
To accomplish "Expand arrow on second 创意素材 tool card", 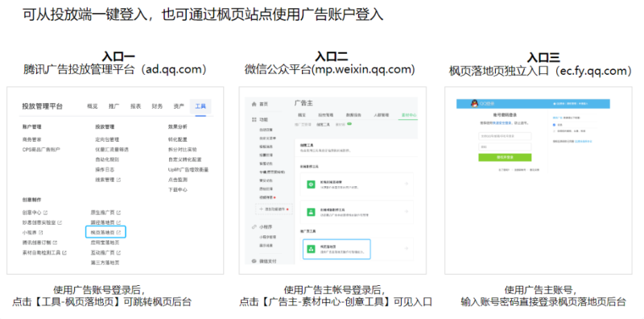I will [x=407, y=211].
